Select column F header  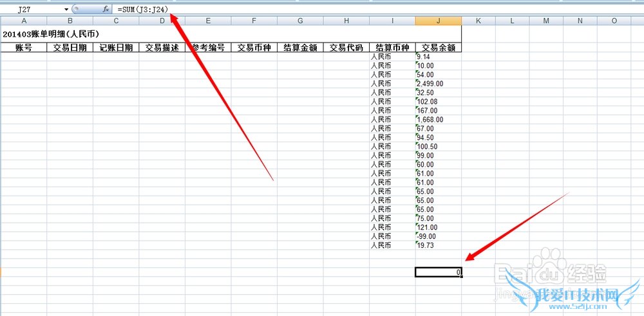tap(254, 21)
